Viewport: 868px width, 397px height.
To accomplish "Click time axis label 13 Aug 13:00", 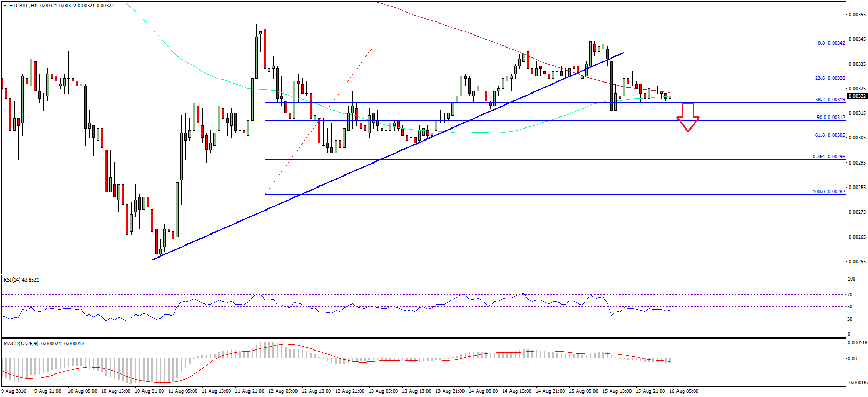I will tap(417, 391).
